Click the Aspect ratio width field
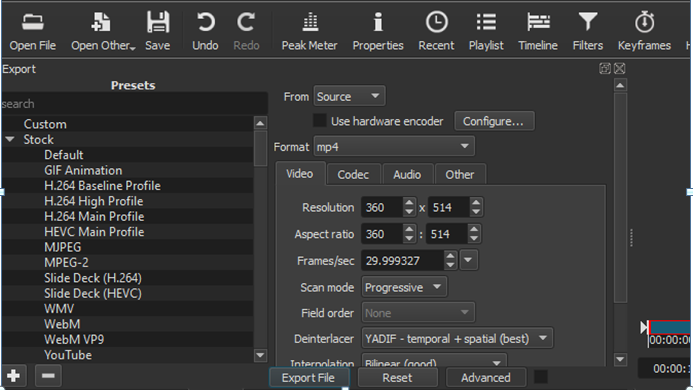Viewport: 693px width, 390px height. click(x=382, y=234)
